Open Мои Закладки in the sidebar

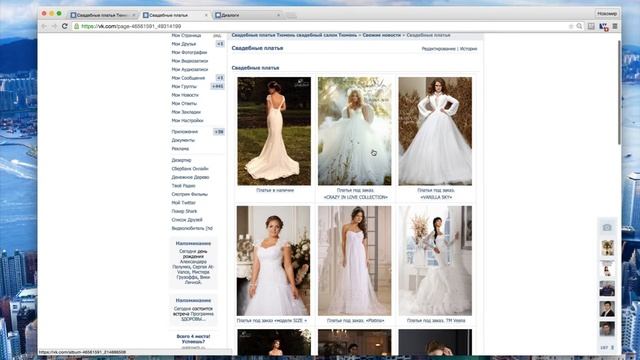186,112
